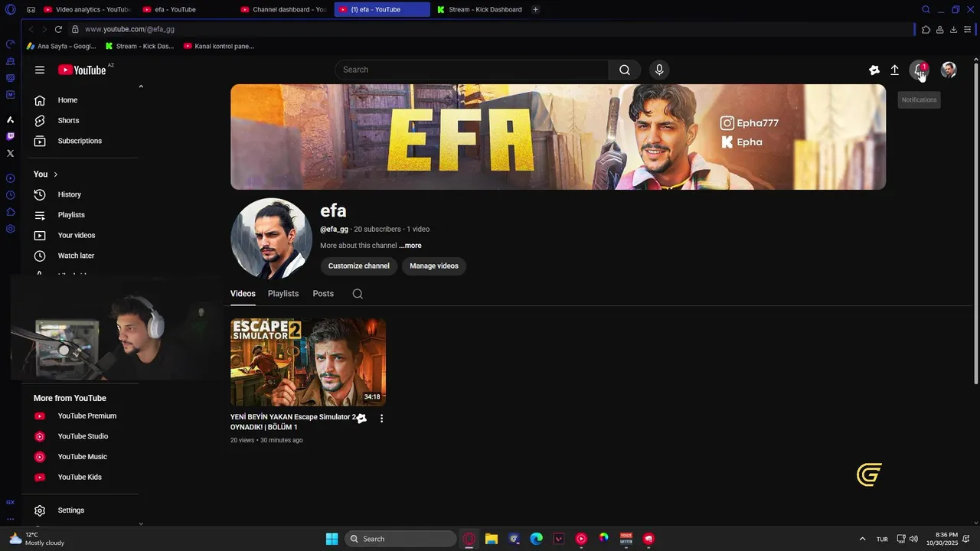Open Opera easy setup sliders icon

968,29
